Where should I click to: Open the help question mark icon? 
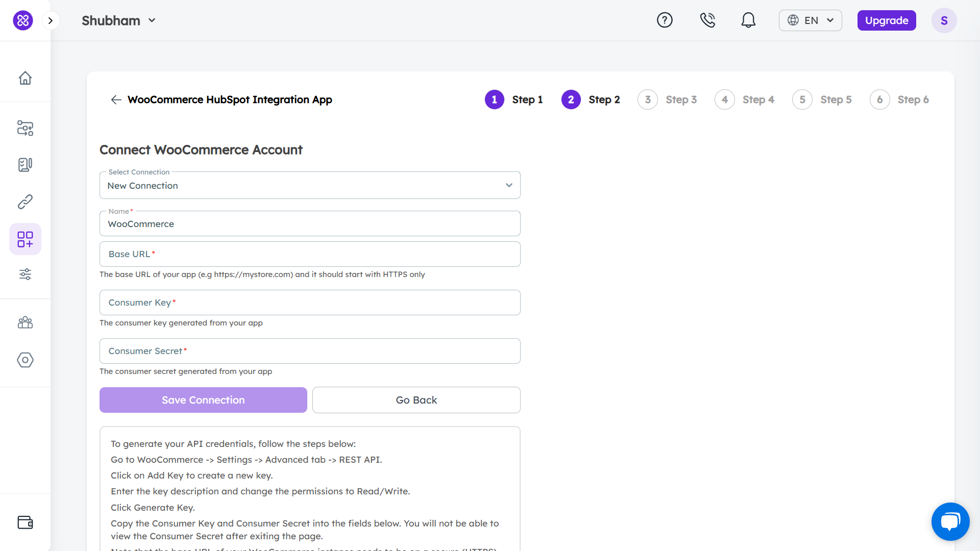tap(665, 20)
